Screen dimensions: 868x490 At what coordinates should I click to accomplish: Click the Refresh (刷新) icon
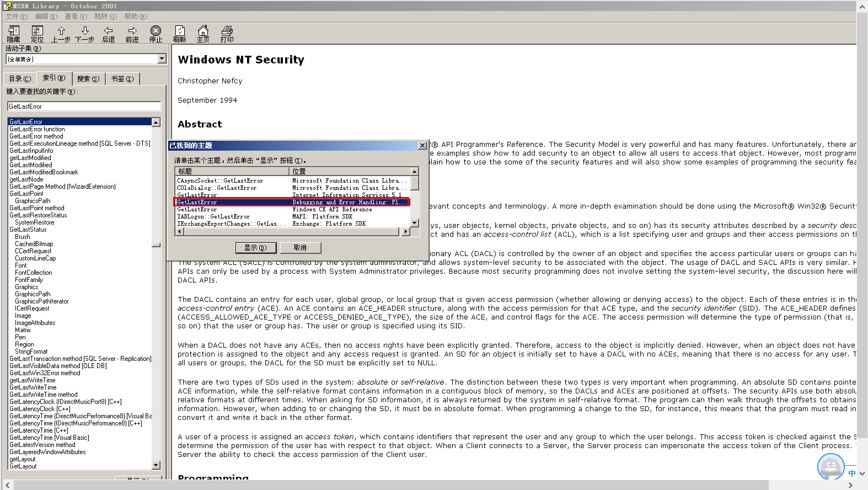[x=180, y=34]
